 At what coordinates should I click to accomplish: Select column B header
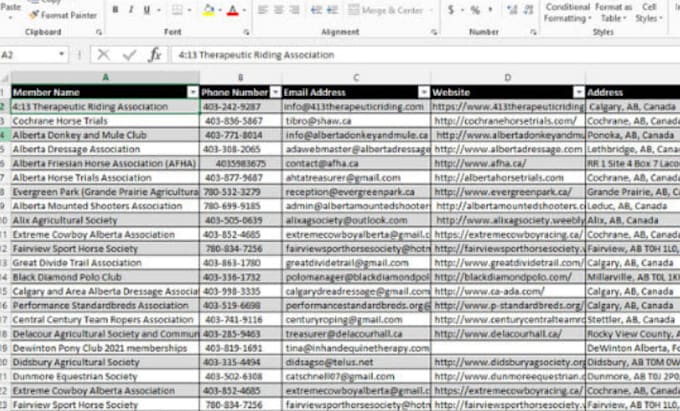point(241,77)
